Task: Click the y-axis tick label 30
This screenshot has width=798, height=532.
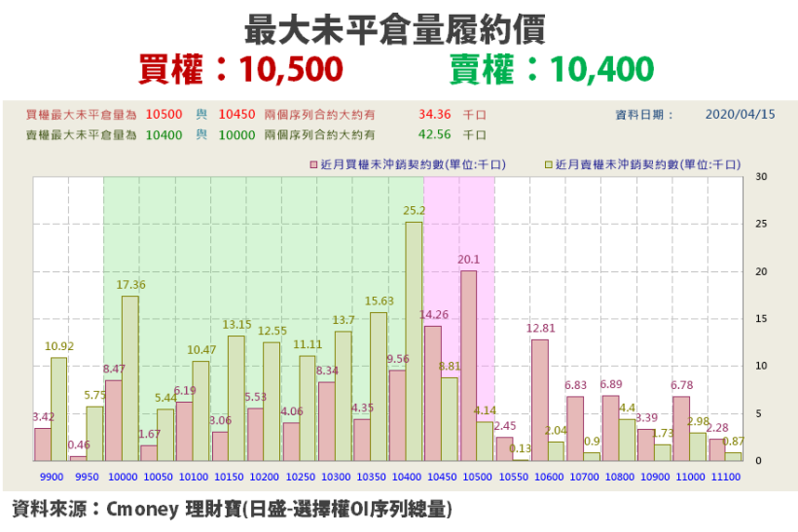Action: tap(761, 177)
